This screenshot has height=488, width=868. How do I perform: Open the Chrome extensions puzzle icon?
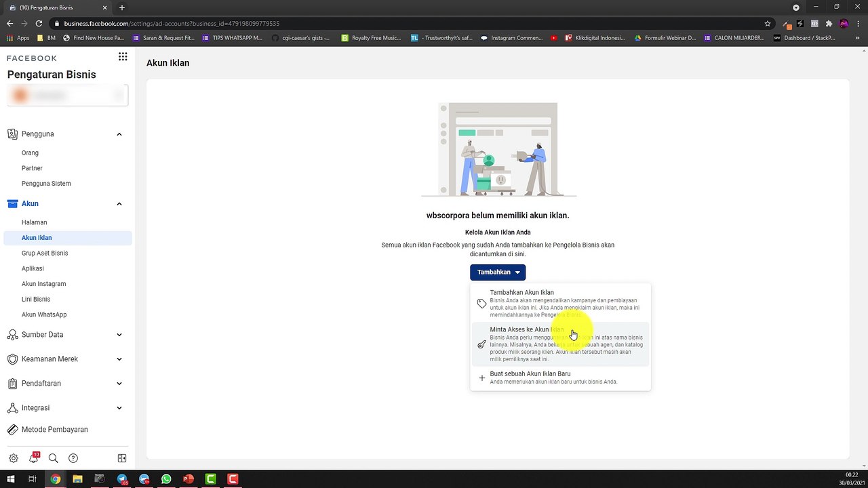click(x=829, y=23)
